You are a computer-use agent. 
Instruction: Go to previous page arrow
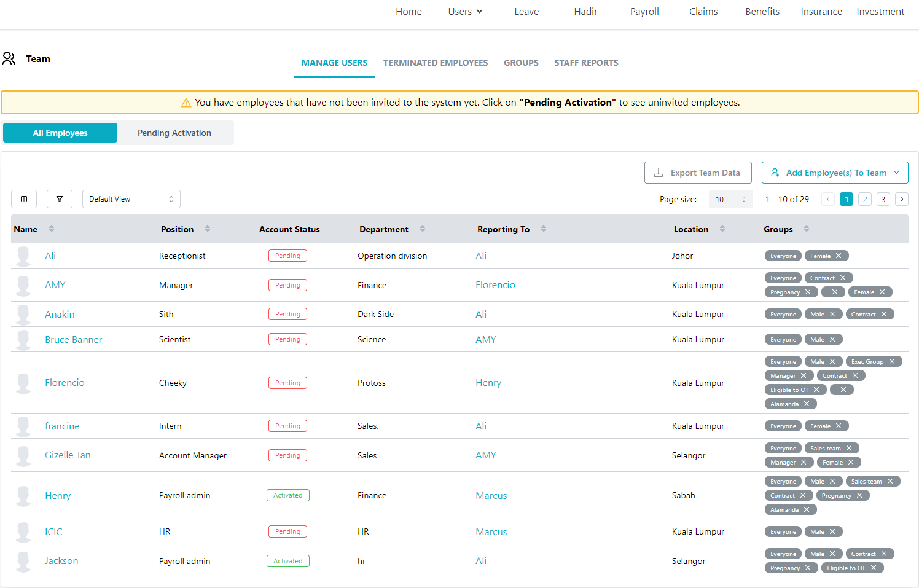pos(828,199)
